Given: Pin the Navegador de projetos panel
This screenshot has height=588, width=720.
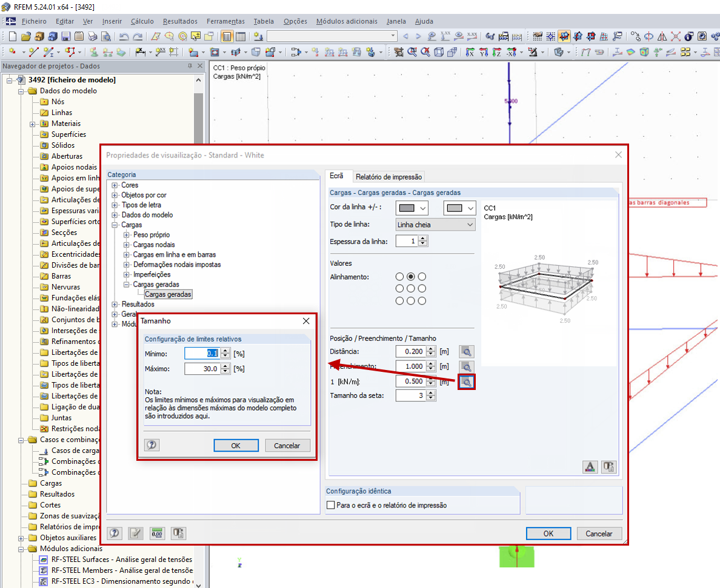Looking at the screenshot, I should (190, 66).
